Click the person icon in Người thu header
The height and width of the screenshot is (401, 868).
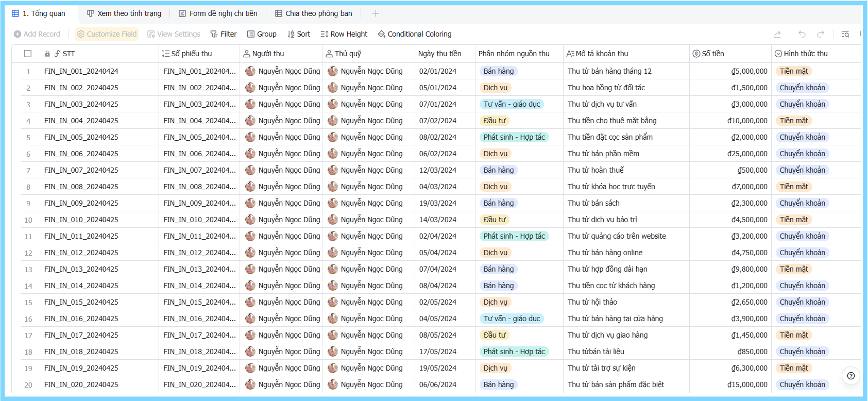click(247, 54)
